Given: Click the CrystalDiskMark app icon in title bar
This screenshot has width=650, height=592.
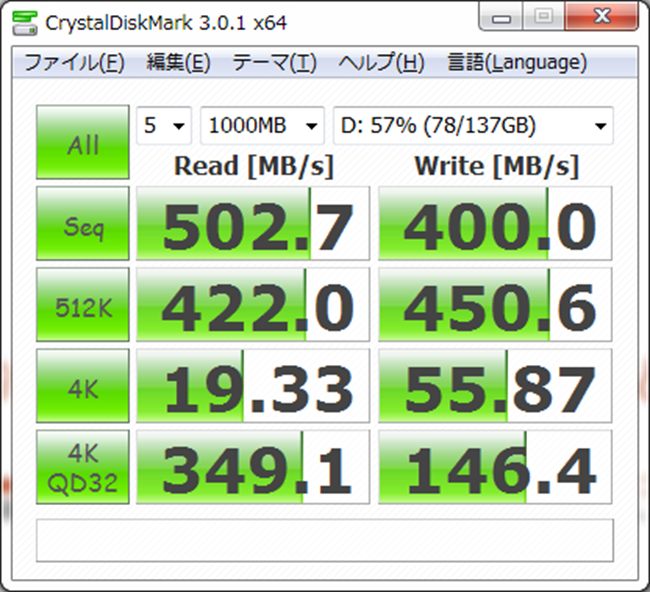Looking at the screenshot, I should pyautogui.click(x=25, y=22).
